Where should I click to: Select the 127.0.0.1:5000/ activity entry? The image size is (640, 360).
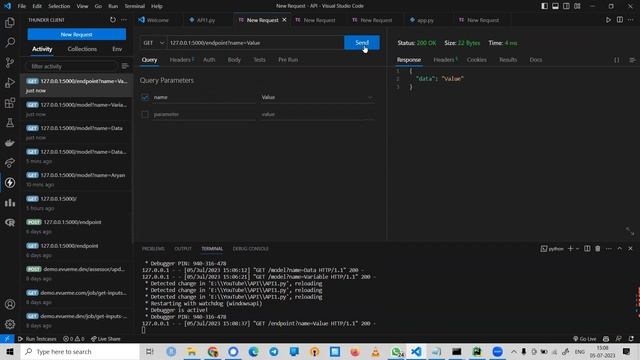[x=76, y=203]
